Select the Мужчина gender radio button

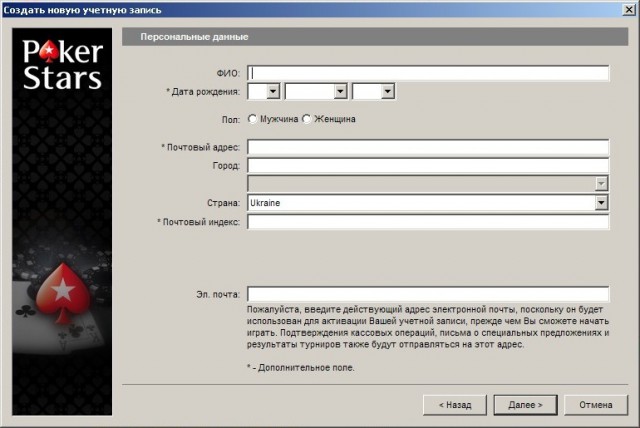pyautogui.click(x=252, y=118)
